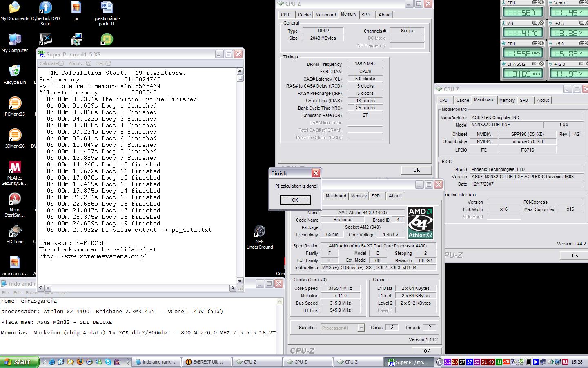This screenshot has width=588, height=368.
Task: Switch to CPU tab in Memory CPU-Z window
Action: pos(285,15)
